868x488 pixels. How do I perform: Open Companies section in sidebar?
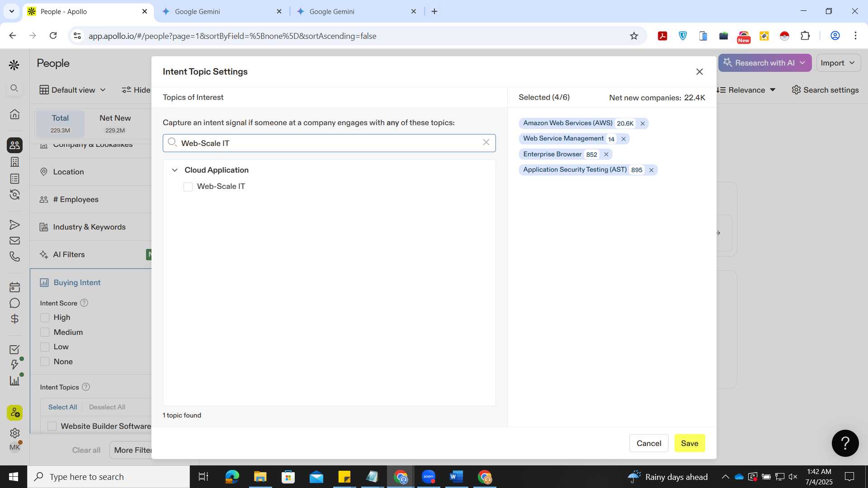point(14,162)
